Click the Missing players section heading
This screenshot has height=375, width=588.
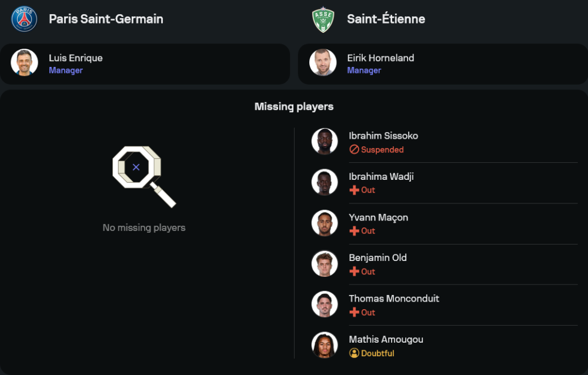point(294,106)
